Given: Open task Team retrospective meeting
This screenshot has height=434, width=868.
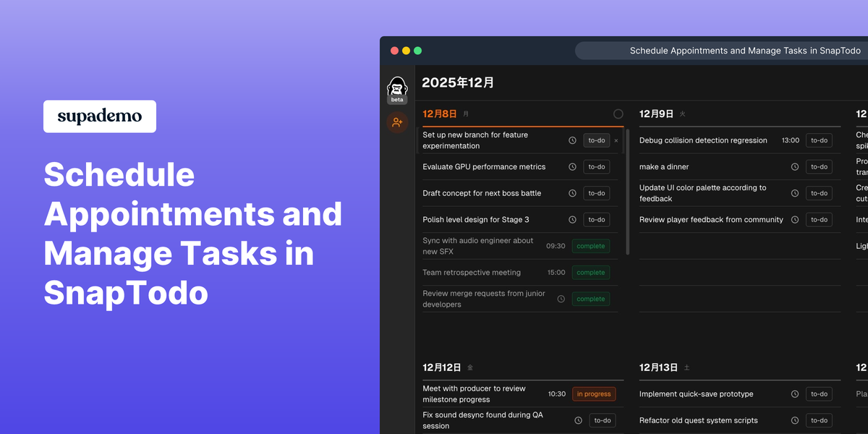Looking at the screenshot, I should 472,273.
